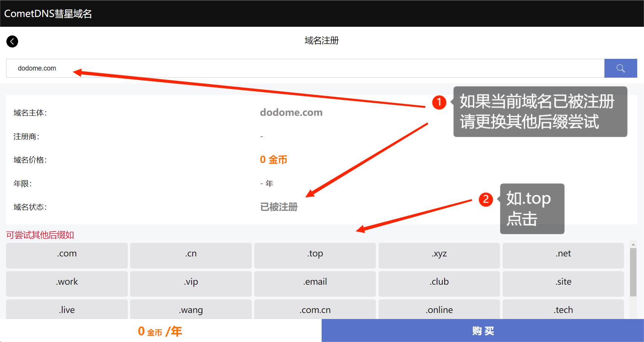Choose the .tech suffix
The height and width of the screenshot is (342, 644).
[563, 310]
